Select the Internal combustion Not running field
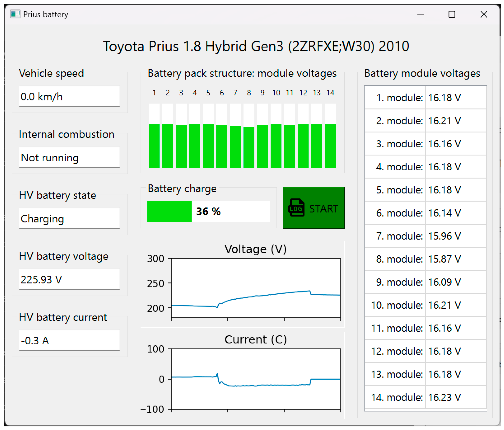 click(x=69, y=158)
